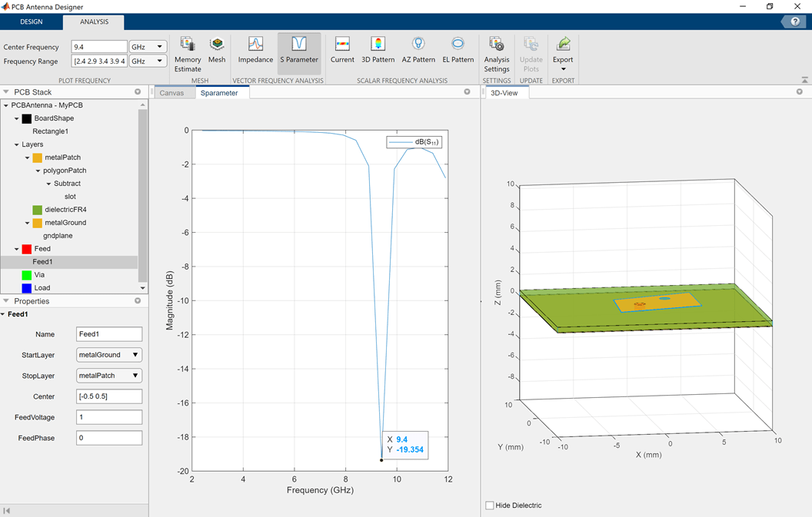Open the StopLayer dropdown
Image resolution: width=812 pixels, height=517 pixels.
point(109,376)
